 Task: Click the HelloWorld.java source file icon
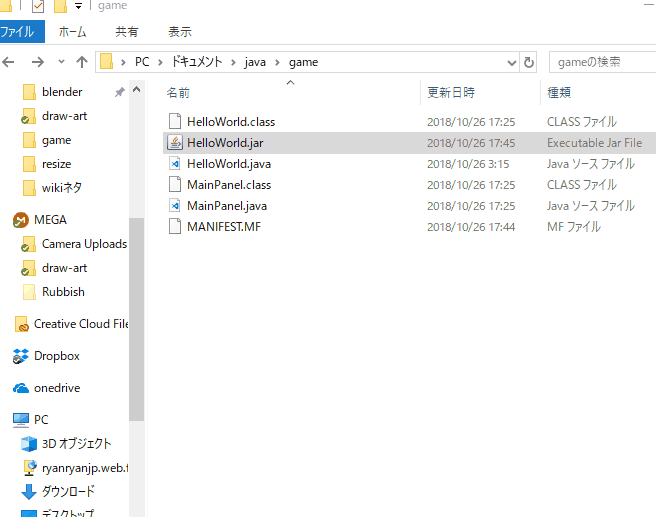tap(175, 164)
